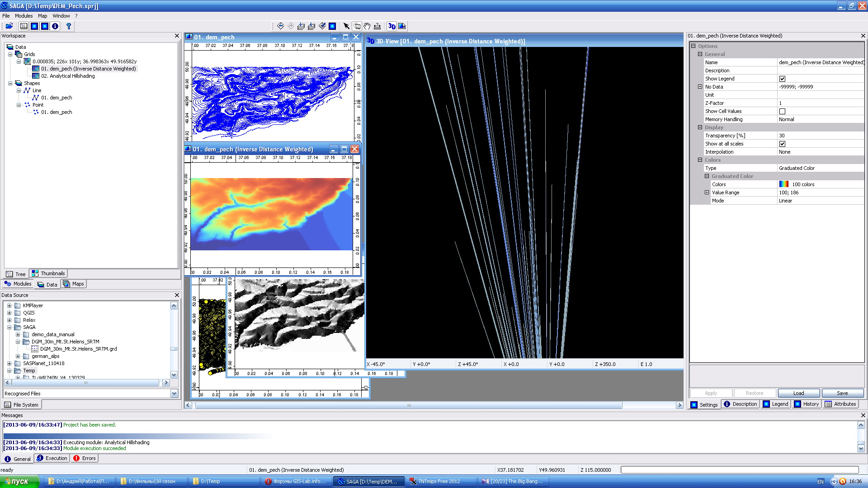This screenshot has height=488, width=868.
Task: Select the Pan hand tool
Action: coord(367,26)
